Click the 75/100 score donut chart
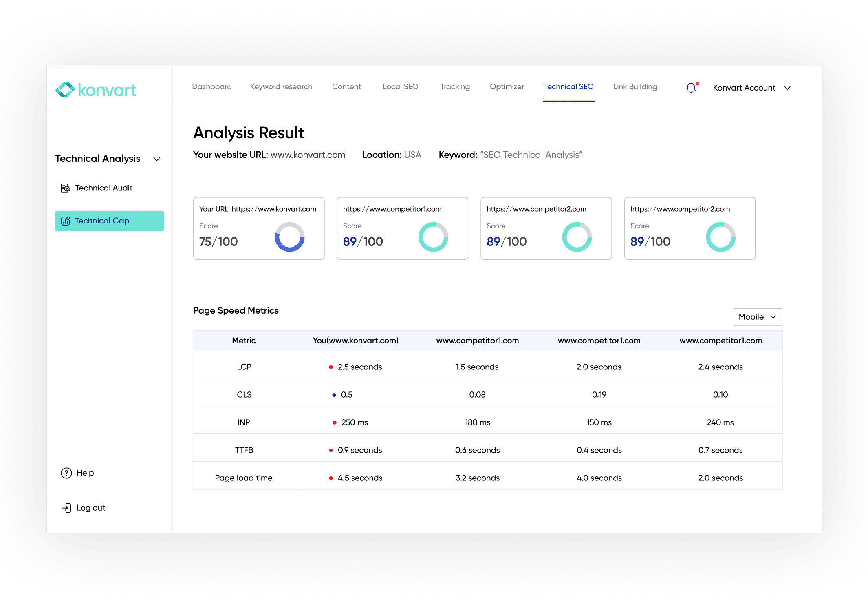This screenshot has height=606, width=868. coord(289,237)
